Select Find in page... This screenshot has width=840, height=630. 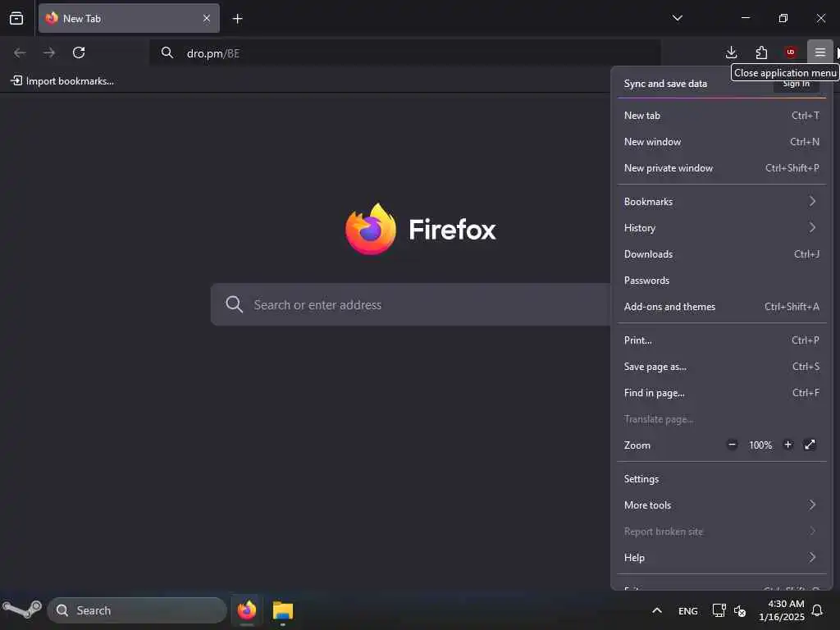point(722,393)
